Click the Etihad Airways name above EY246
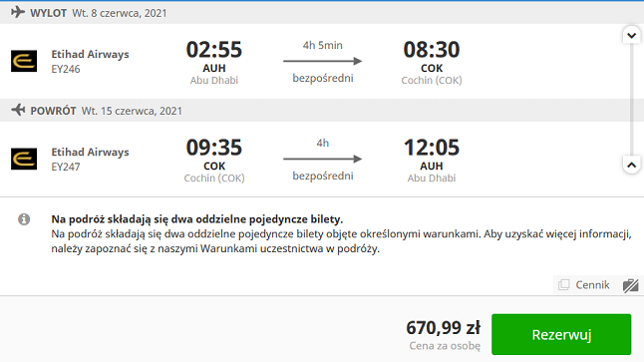The image size is (644, 362). point(90,54)
